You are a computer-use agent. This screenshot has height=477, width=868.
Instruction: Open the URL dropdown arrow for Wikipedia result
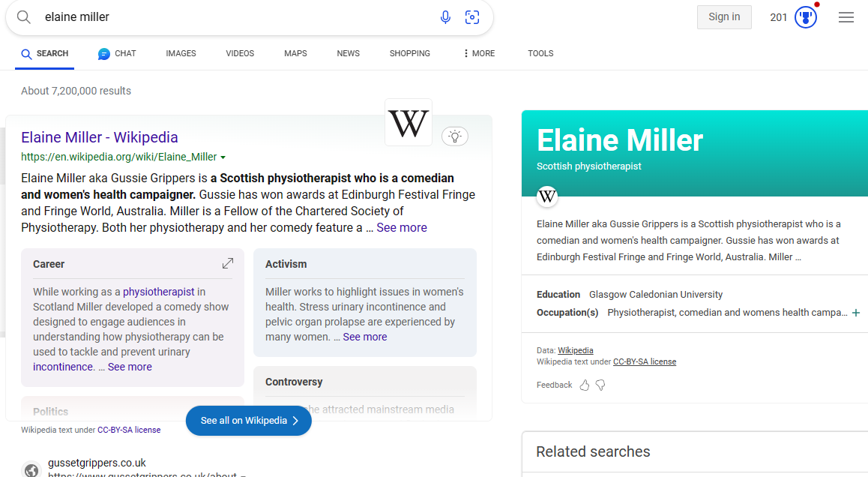tap(223, 157)
